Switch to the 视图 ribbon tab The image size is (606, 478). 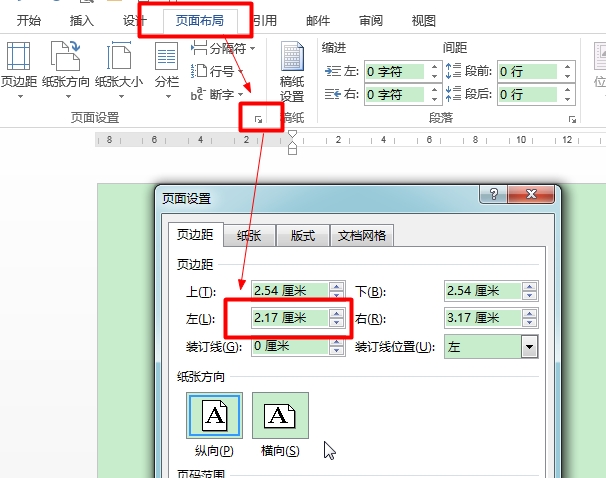coord(424,20)
